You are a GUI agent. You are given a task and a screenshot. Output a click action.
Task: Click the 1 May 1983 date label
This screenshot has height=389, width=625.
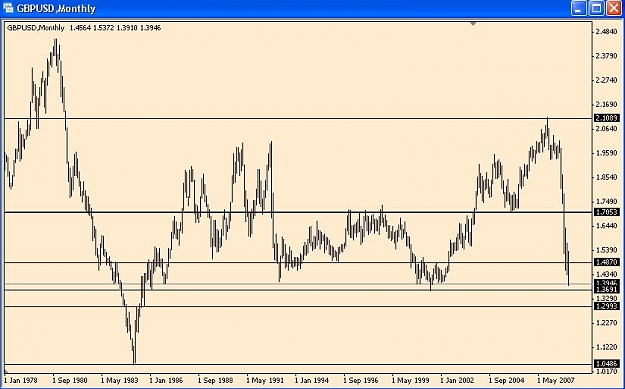[119, 380]
